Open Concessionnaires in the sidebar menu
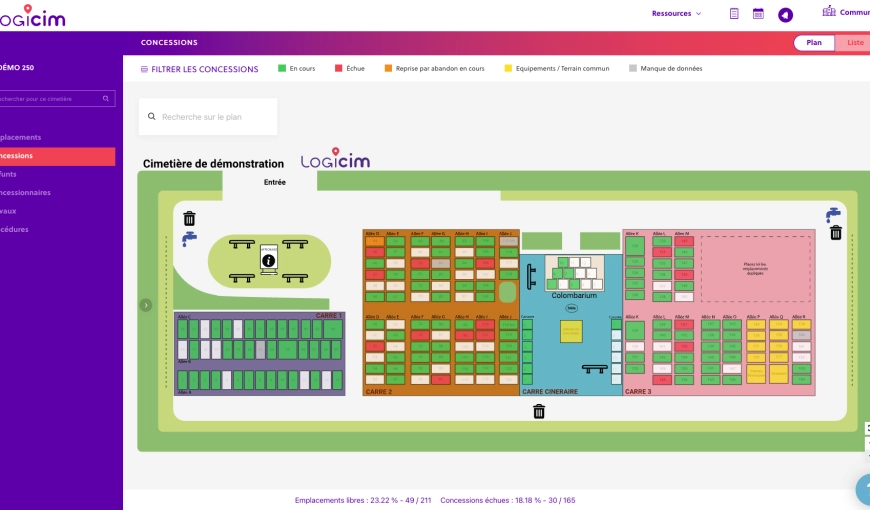The image size is (870, 510). click(25, 193)
